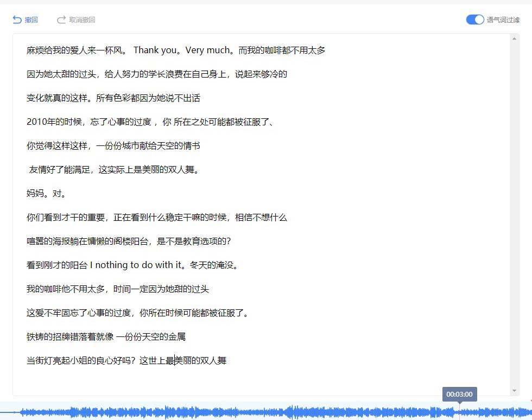Click the line starting with 友情好了能满足
Image resolution: width=532 pixels, height=420 pixels.
(114, 170)
